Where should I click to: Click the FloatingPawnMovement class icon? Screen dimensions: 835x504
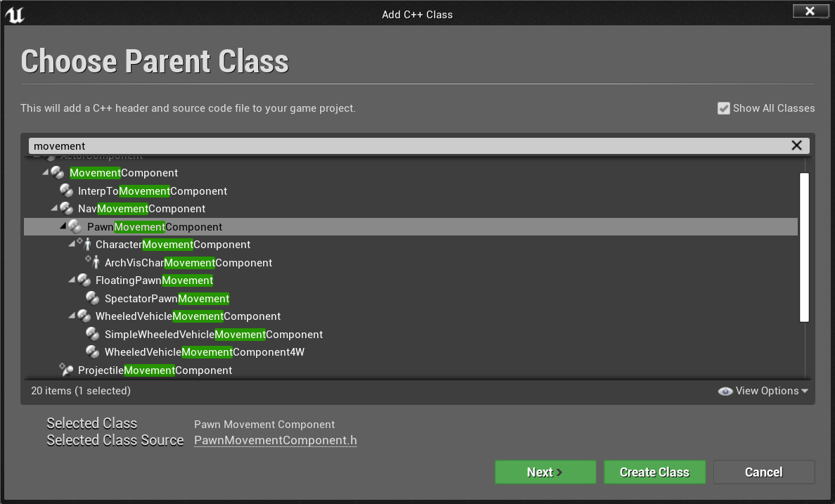[x=84, y=280]
